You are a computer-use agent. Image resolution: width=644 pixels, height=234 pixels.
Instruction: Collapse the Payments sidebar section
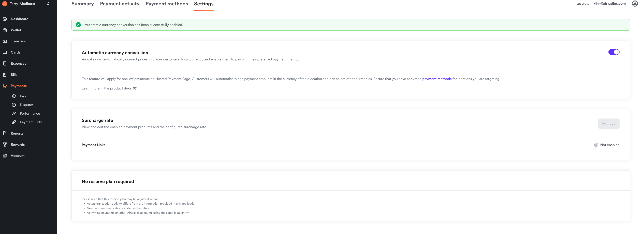pos(19,86)
